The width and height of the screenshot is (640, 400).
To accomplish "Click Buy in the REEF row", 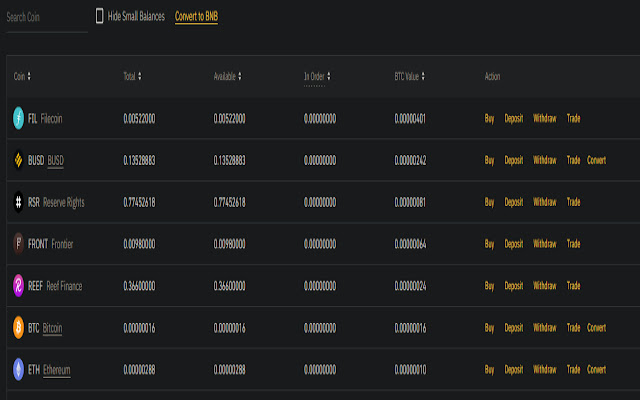I will (x=489, y=286).
